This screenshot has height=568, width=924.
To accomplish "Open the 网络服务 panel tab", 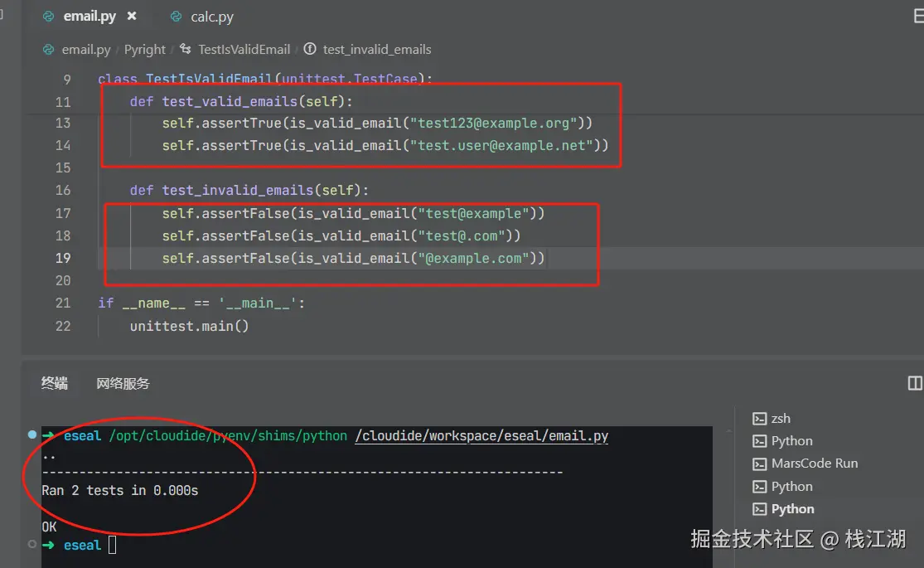I will 123,384.
